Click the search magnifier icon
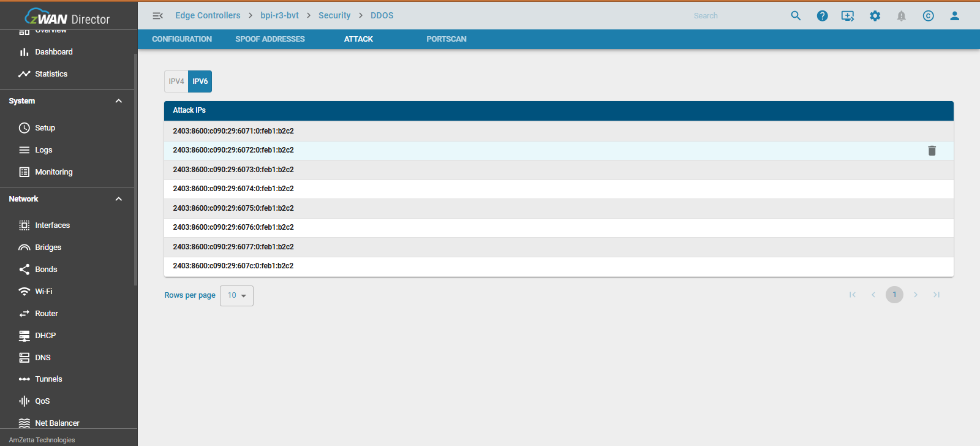The height and width of the screenshot is (446, 980). [796, 16]
